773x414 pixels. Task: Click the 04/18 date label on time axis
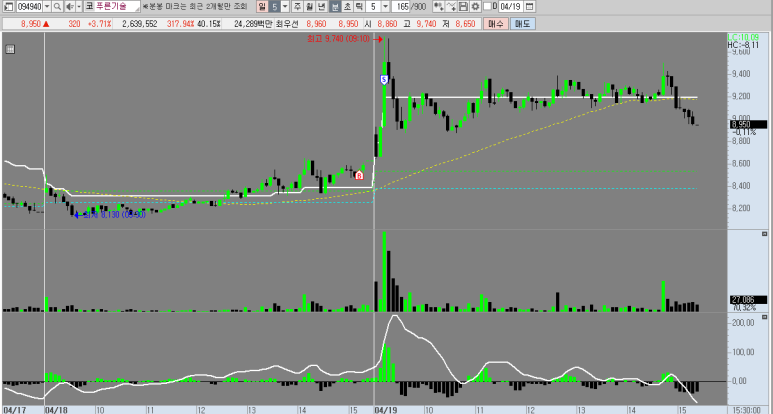[56, 410]
